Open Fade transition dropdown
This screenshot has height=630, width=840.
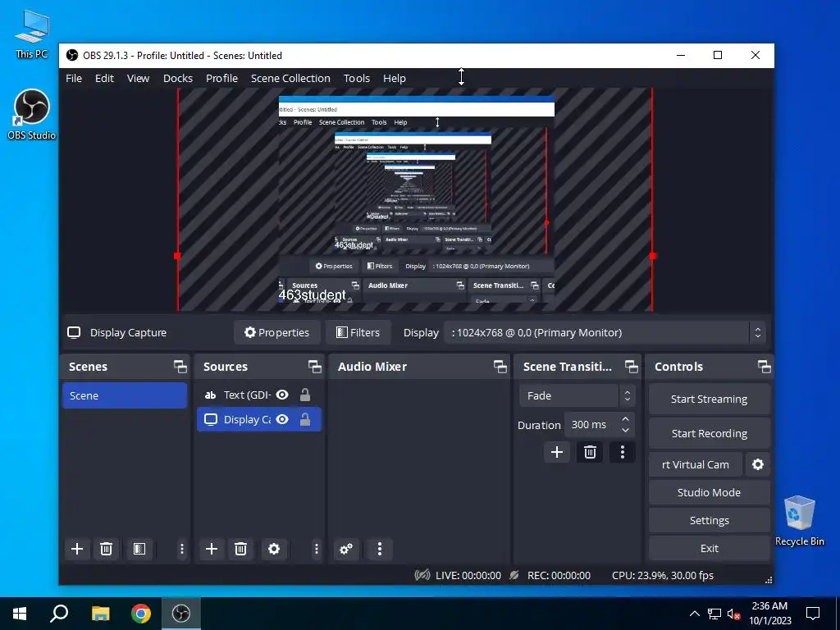[577, 396]
